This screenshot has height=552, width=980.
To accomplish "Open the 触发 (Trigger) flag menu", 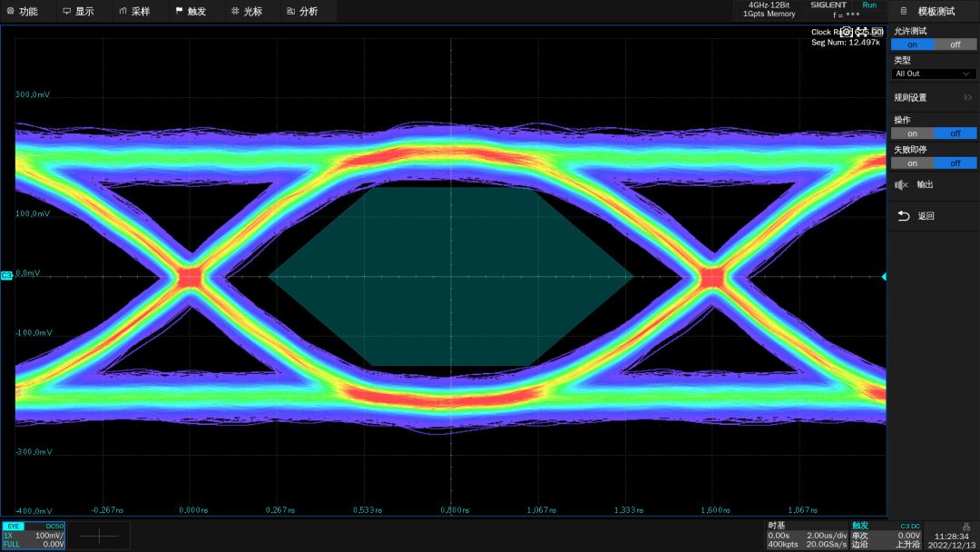I will pyautogui.click(x=189, y=12).
